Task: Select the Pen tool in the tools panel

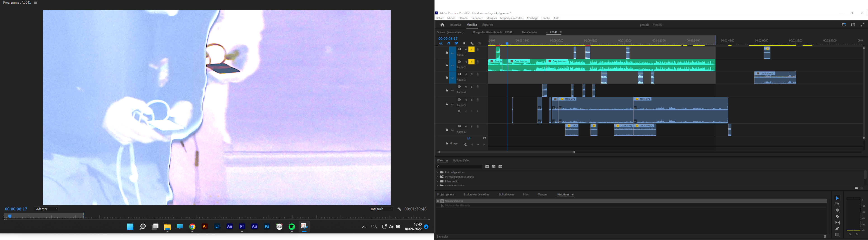Action: [x=838, y=228]
